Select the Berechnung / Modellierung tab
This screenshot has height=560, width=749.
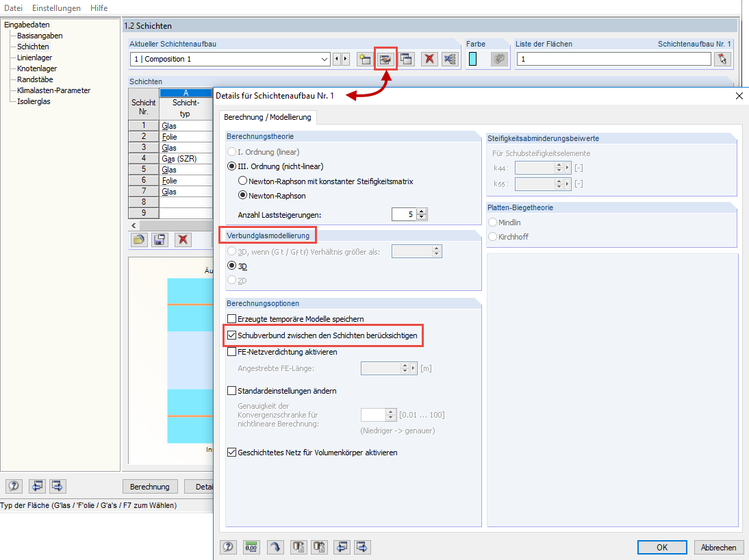pyautogui.click(x=268, y=117)
